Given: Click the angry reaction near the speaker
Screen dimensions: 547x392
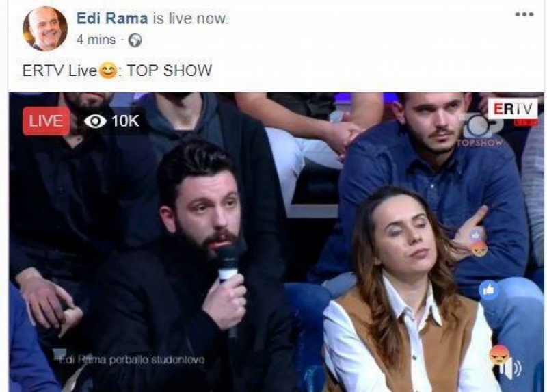Looking at the screenshot, I should (499, 354).
